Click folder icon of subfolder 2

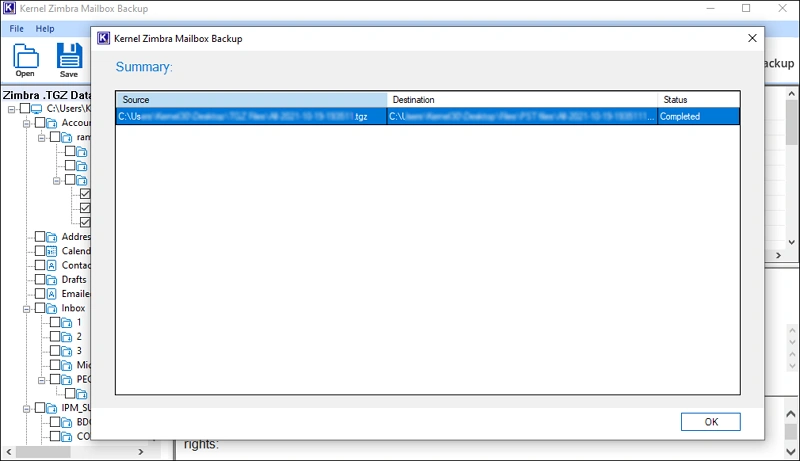tap(67, 337)
